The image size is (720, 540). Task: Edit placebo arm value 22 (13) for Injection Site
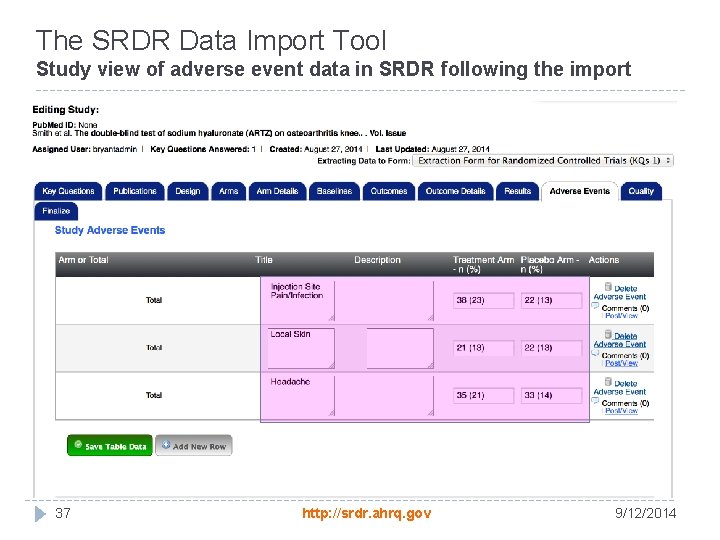(551, 300)
